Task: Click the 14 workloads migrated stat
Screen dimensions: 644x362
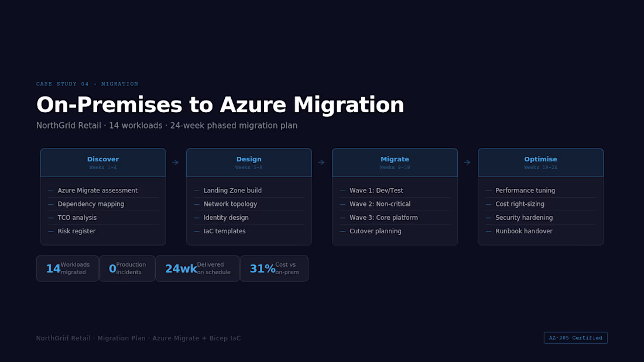Action: click(x=67, y=268)
